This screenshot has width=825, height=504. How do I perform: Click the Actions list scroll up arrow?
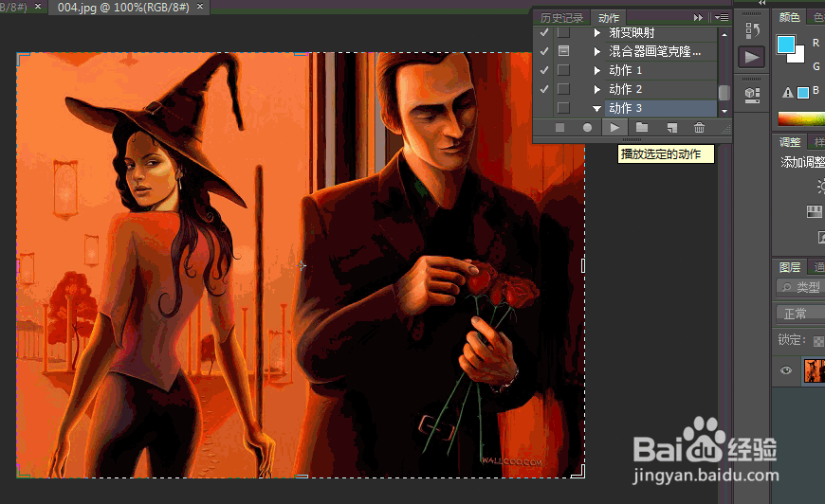click(724, 34)
